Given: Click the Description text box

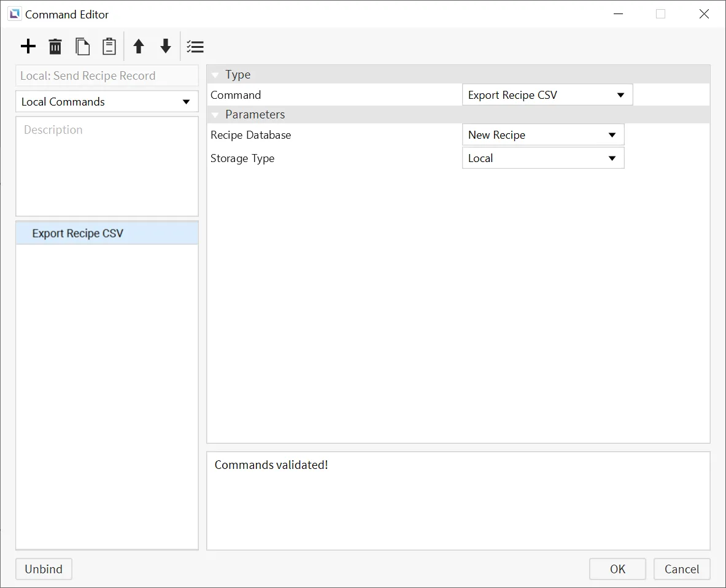Looking at the screenshot, I should coord(107,166).
